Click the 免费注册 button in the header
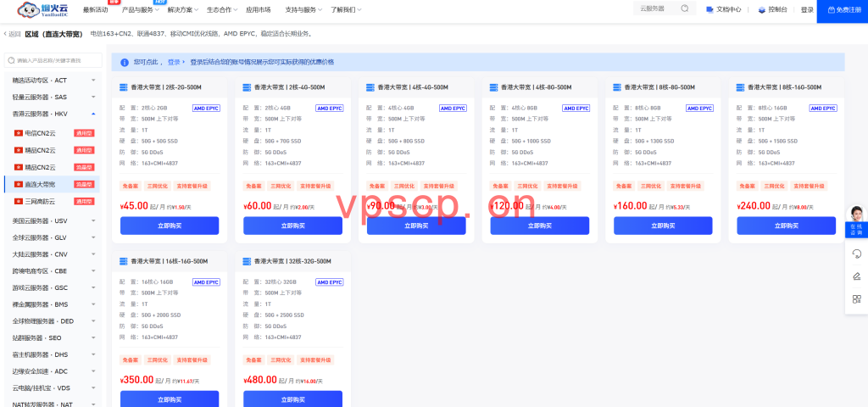 coord(843,10)
